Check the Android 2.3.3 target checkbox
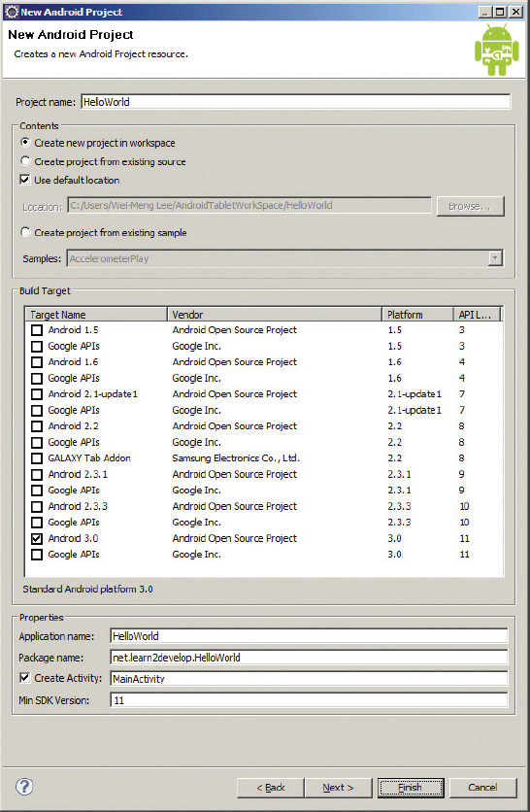 pos(37,506)
